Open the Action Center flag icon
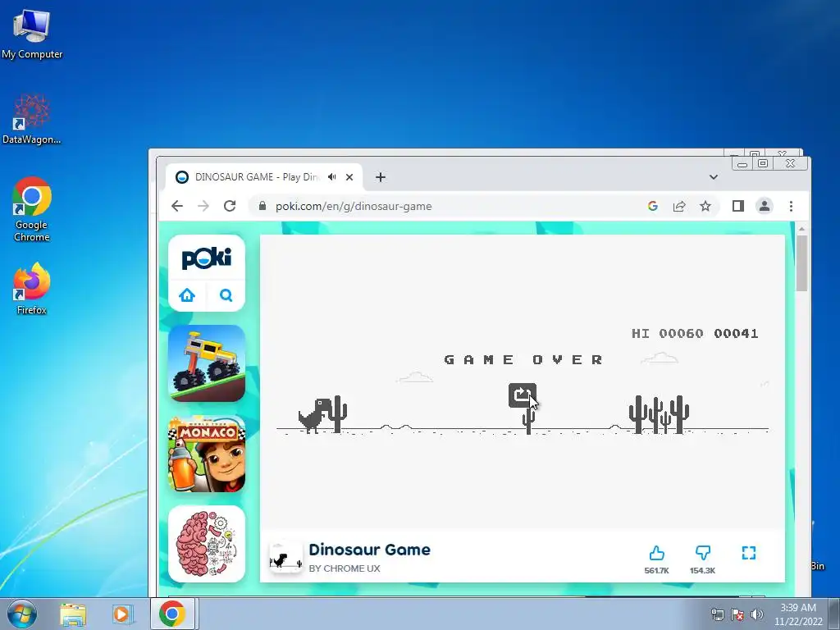The image size is (840, 630). 737,614
